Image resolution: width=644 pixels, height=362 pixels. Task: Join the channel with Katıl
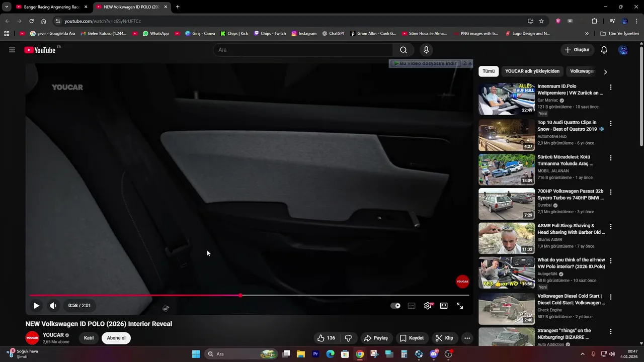click(89, 338)
